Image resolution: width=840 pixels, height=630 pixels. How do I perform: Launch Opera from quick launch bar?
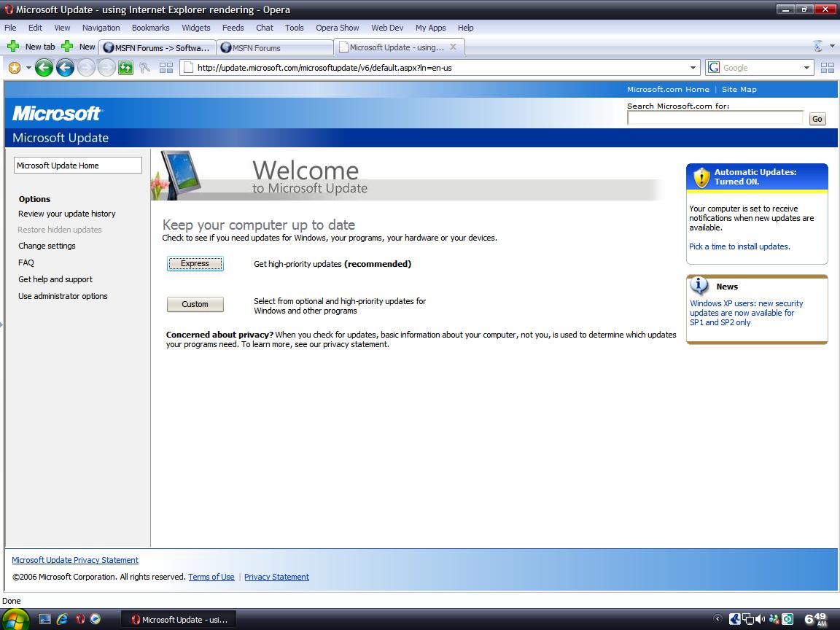pos(80,619)
